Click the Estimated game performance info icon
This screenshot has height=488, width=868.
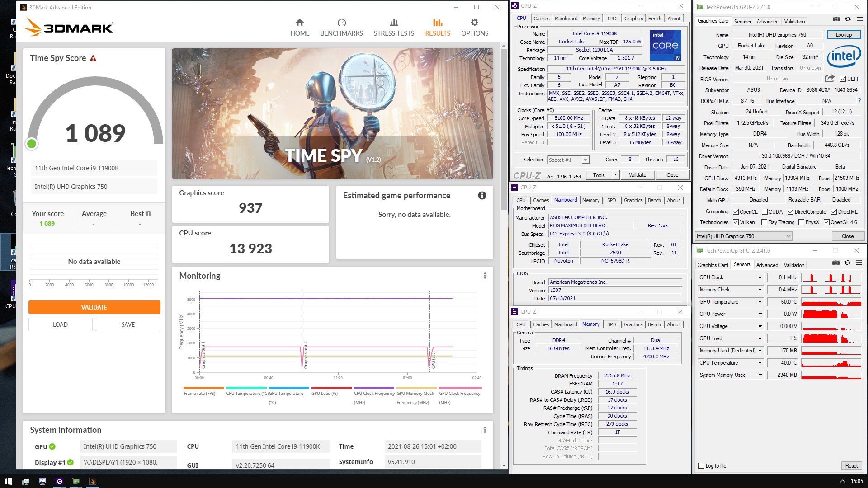(x=482, y=195)
